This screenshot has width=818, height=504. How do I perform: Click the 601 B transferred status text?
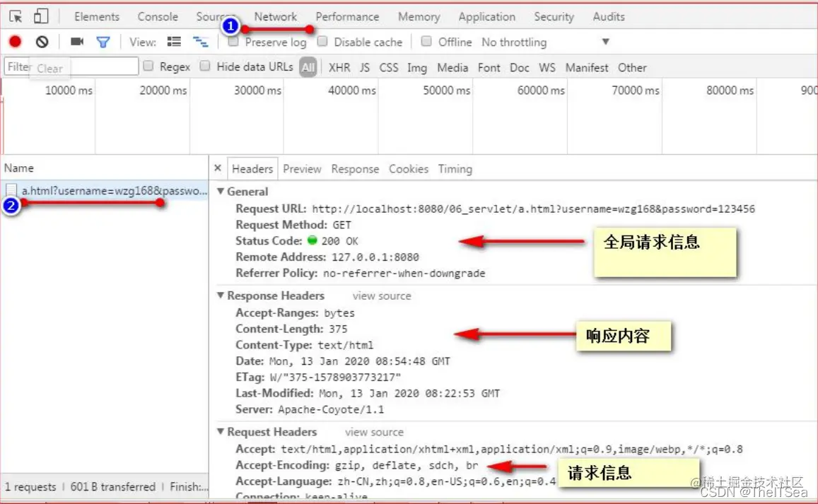coord(112,487)
